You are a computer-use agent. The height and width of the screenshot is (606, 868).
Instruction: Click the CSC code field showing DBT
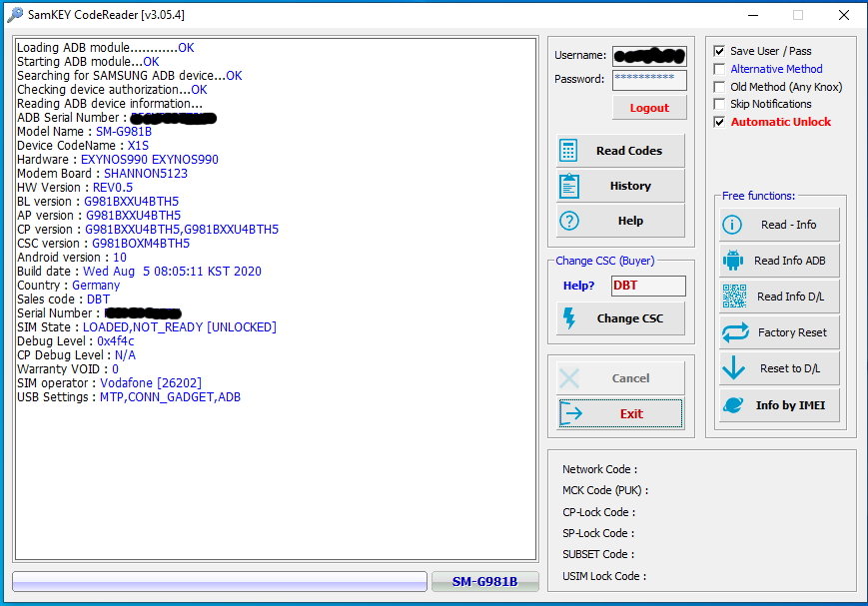point(648,286)
